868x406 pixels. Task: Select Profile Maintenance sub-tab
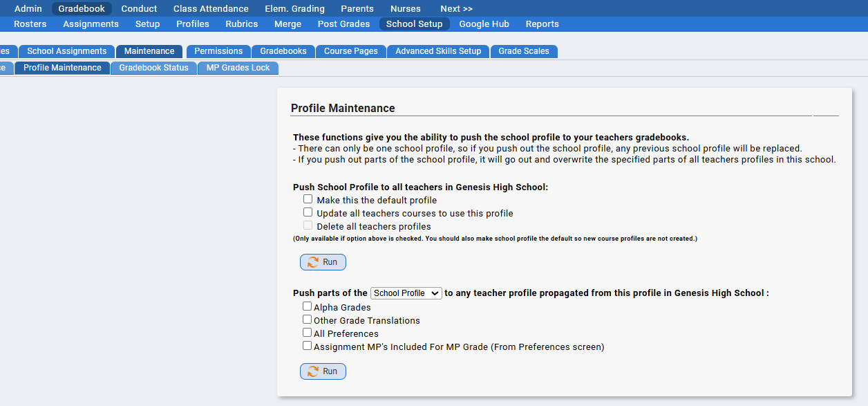62,68
